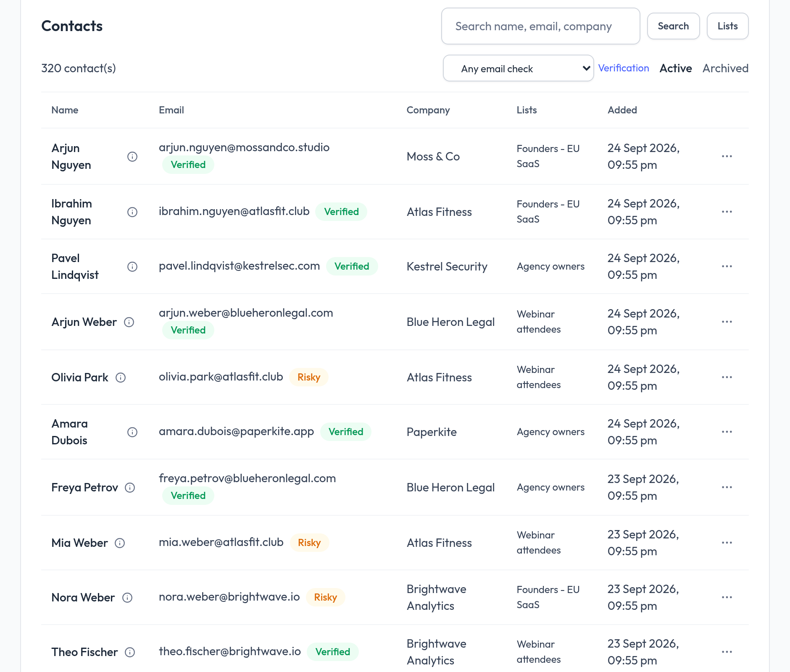The width and height of the screenshot is (790, 672).
Task: Click the Email column header
Action: [171, 110]
